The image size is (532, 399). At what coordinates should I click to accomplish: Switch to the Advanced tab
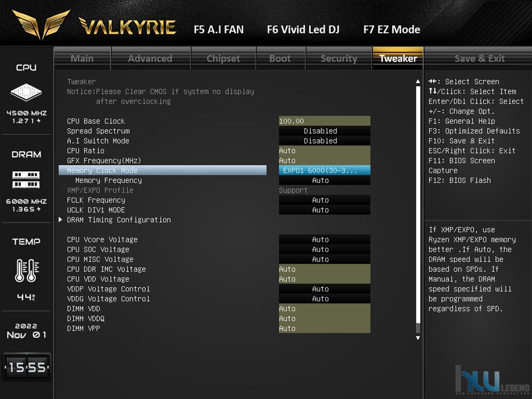[150, 58]
